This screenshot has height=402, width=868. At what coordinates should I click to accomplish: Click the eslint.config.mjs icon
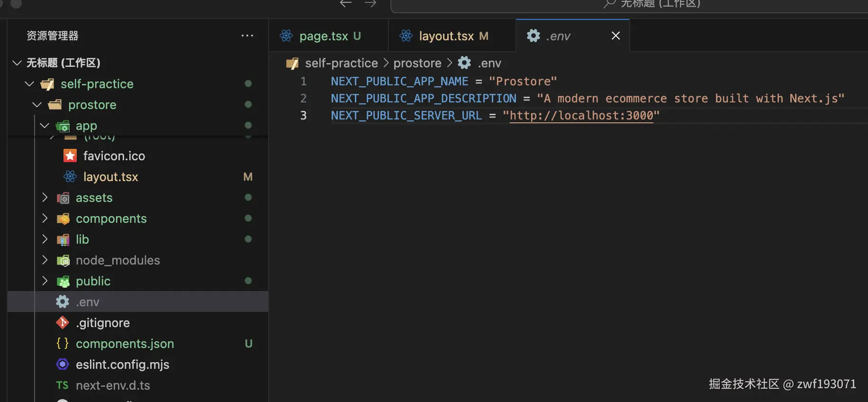pyautogui.click(x=63, y=364)
